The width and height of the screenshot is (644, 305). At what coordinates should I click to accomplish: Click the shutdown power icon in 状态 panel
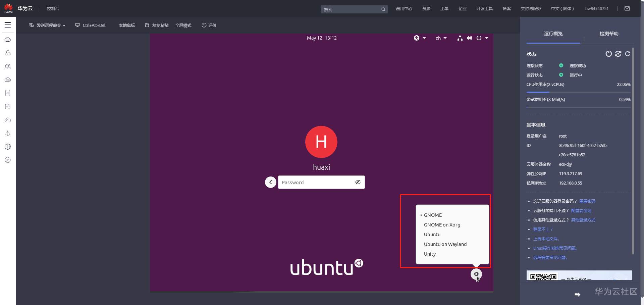pos(608,54)
